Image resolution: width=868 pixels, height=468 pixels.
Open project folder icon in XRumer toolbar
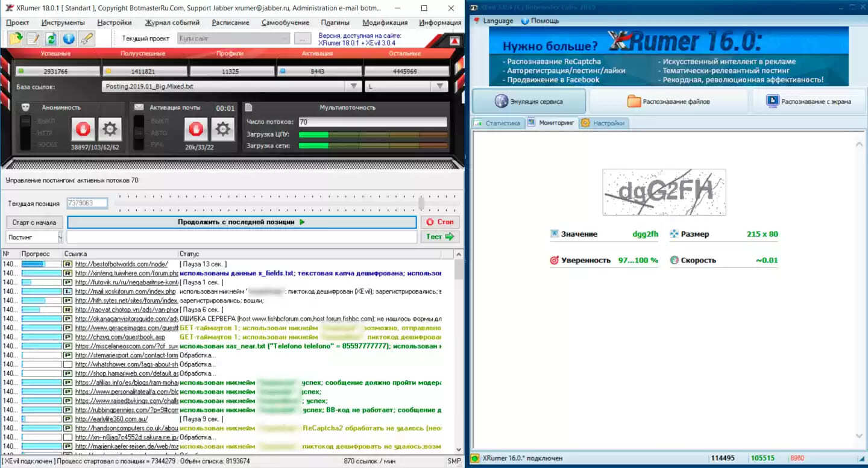coord(16,39)
